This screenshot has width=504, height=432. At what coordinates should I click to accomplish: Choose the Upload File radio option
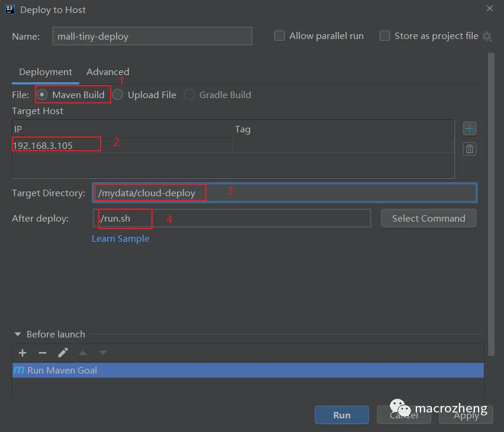(118, 95)
